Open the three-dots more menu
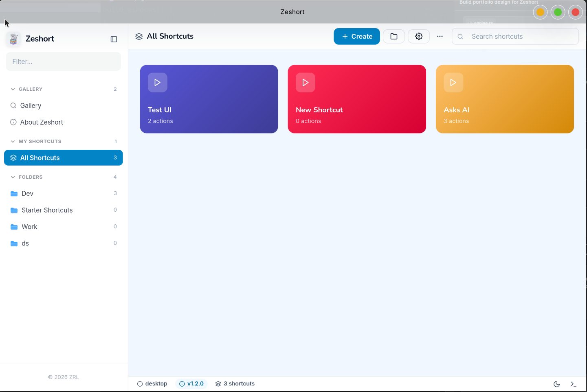 [x=440, y=36]
